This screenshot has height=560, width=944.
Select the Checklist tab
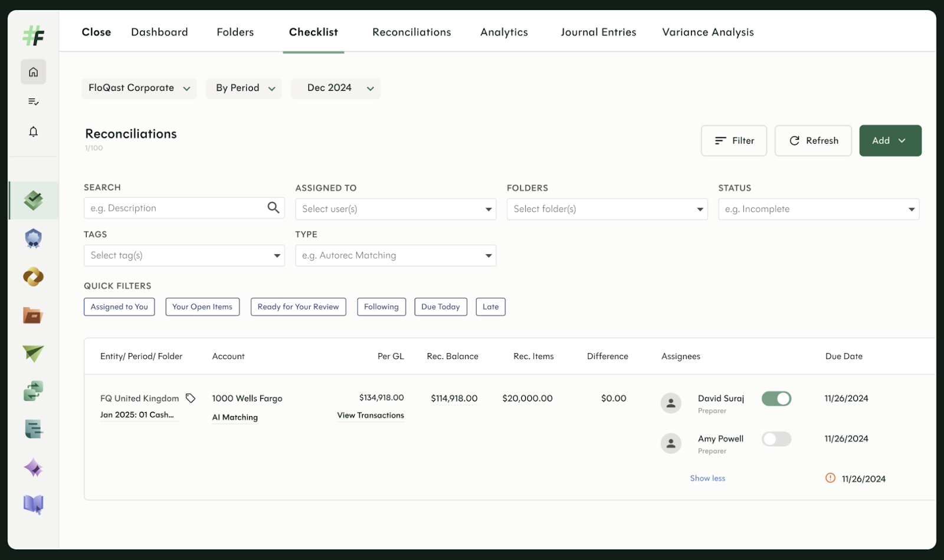coord(313,32)
